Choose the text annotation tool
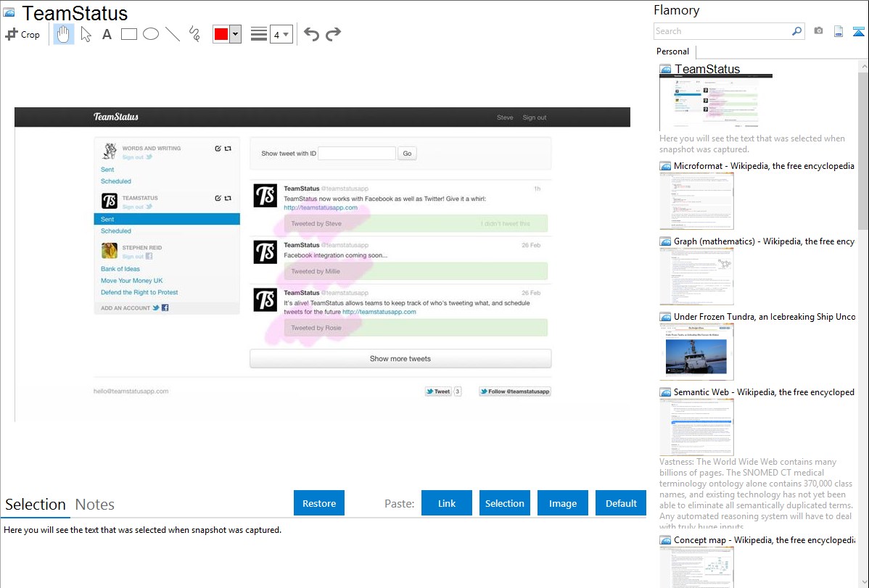Viewport: 869px width, 588px height. (x=107, y=34)
